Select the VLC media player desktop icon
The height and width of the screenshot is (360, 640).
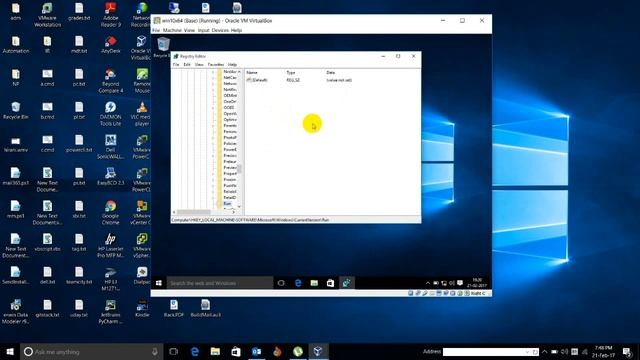[x=142, y=113]
